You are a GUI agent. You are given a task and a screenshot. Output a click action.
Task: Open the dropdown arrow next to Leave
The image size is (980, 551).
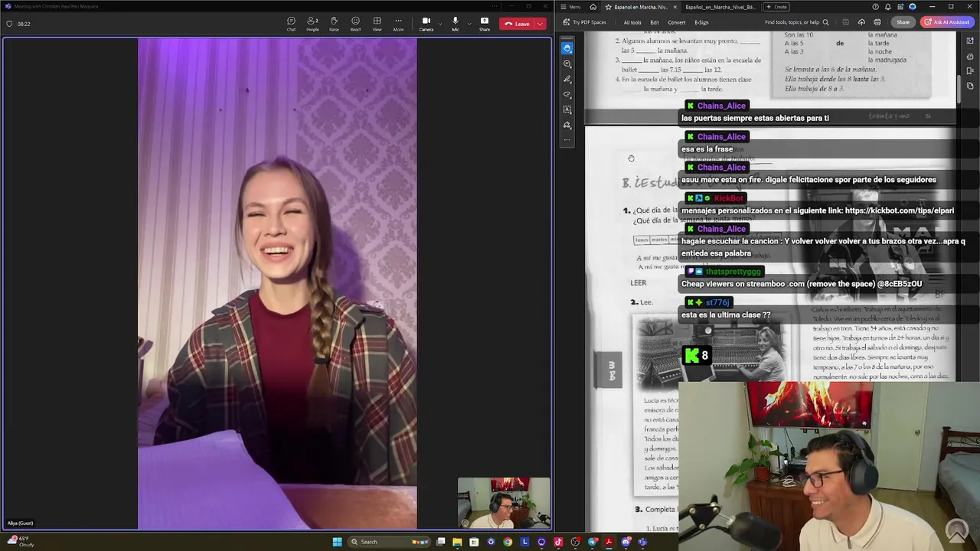[541, 24]
